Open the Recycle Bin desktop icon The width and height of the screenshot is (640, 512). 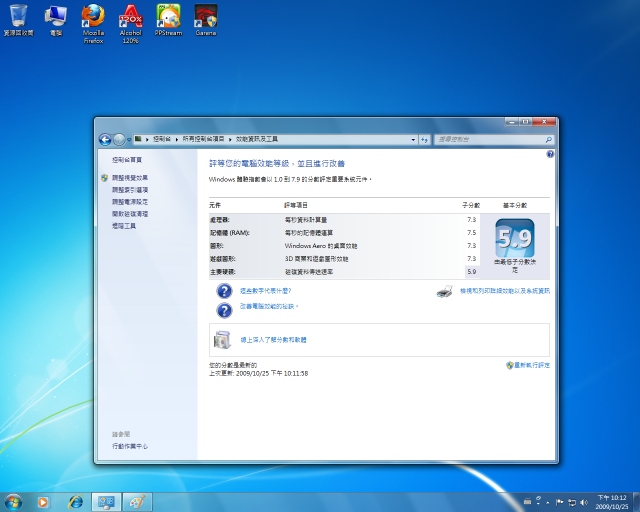18,20
